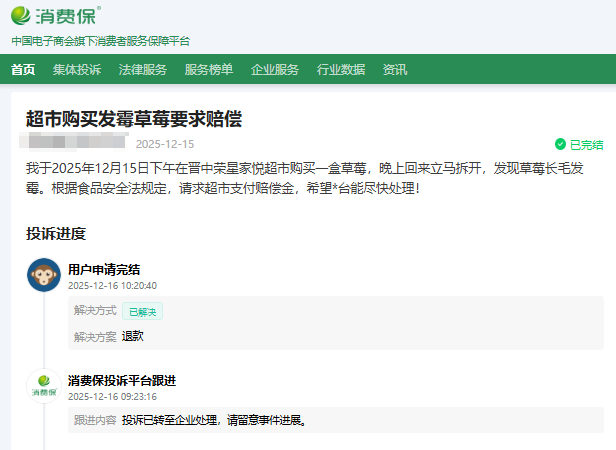Click the green 已完结 checkmark icon
Viewport: 616px width, 450px height.
pyautogui.click(x=560, y=144)
